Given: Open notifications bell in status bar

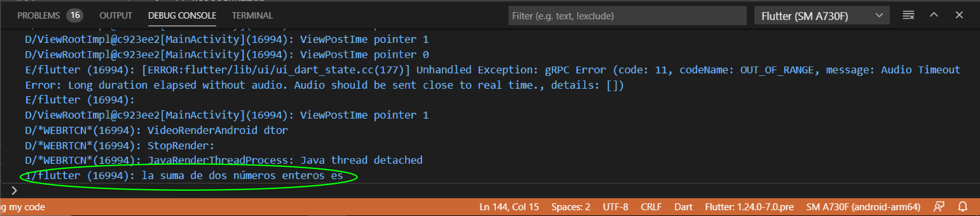Looking at the screenshot, I should pos(963,207).
